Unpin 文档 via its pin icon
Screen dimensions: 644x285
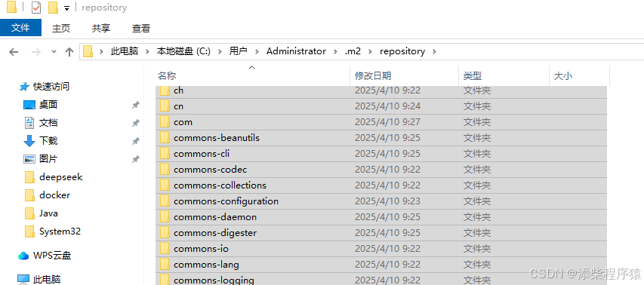point(135,123)
